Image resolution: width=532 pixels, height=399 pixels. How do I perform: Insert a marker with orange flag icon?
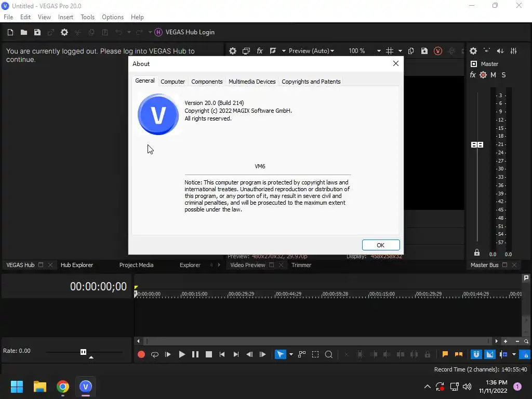coord(445,354)
